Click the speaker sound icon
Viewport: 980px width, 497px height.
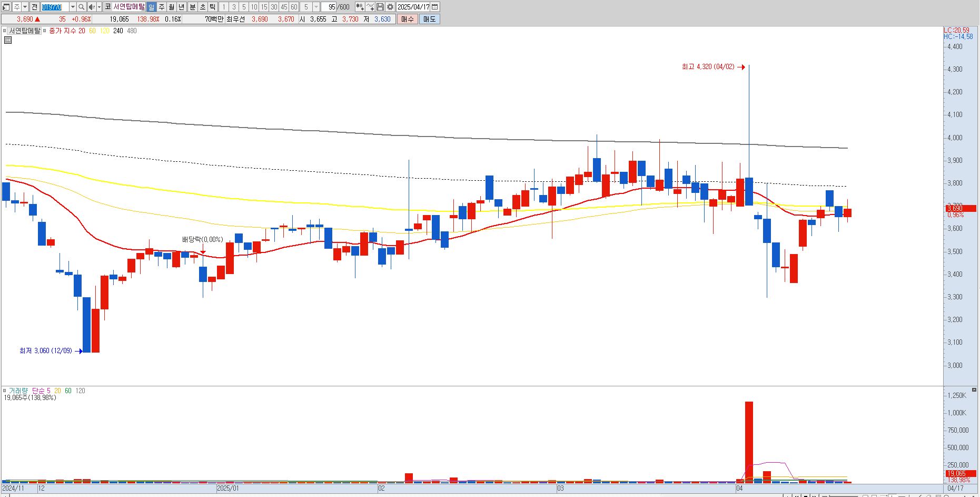(92, 7)
